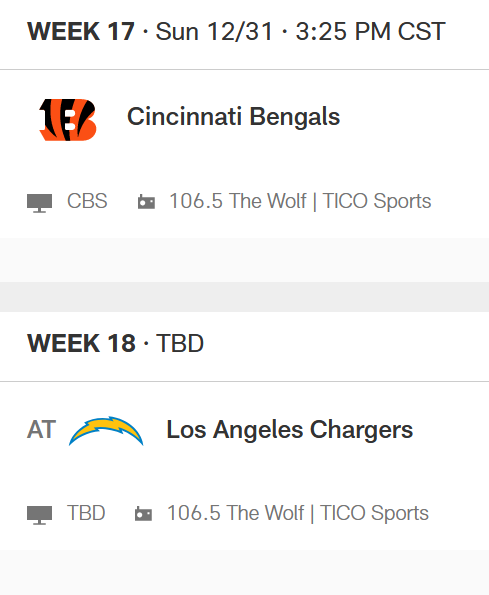Click the AT label before the Chargers logo

[41, 430]
